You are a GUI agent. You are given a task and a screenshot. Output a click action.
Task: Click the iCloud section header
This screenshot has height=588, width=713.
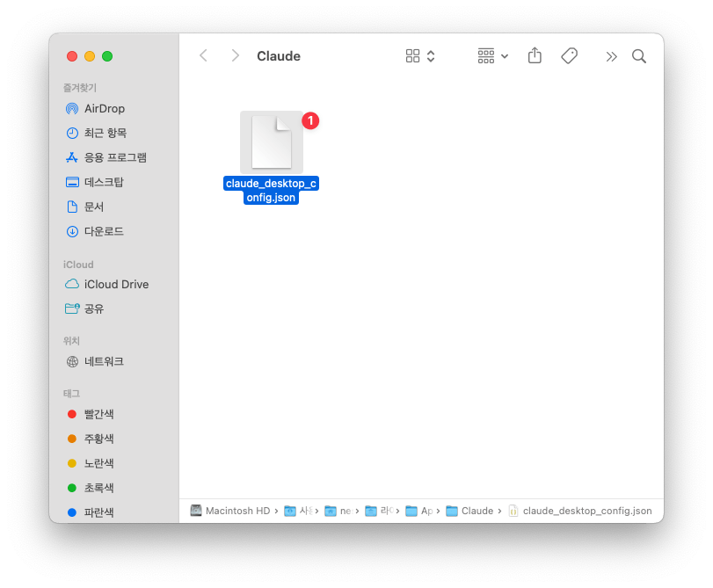point(78,265)
